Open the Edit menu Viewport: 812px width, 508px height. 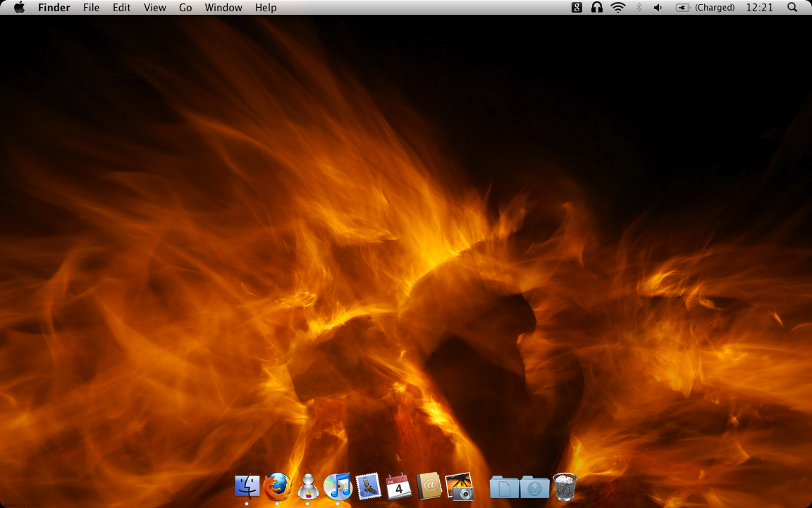[x=122, y=7]
